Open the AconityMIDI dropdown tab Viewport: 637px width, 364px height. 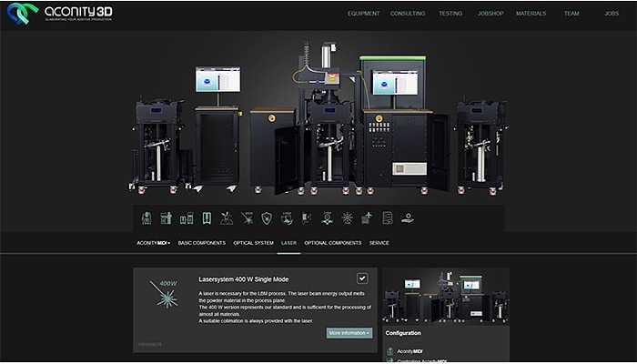point(153,243)
